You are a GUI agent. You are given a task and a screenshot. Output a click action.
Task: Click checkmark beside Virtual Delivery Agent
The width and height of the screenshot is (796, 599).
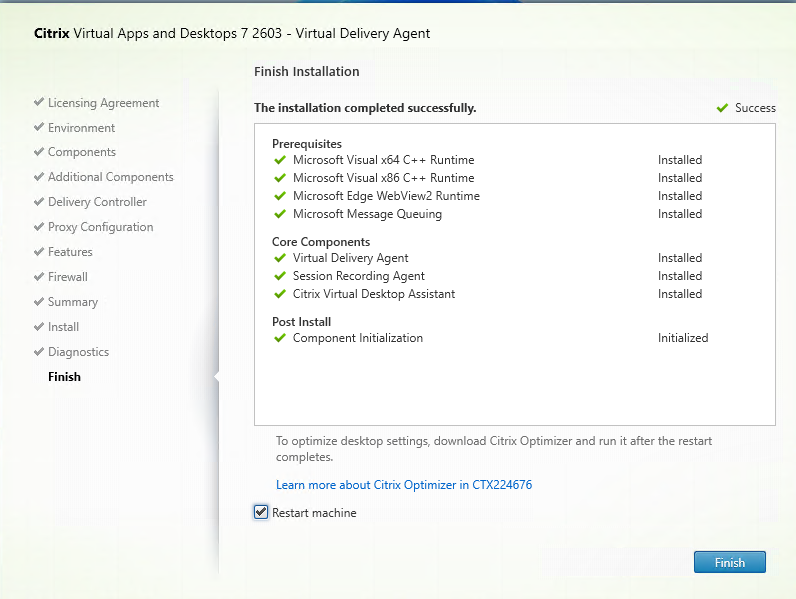tap(280, 258)
